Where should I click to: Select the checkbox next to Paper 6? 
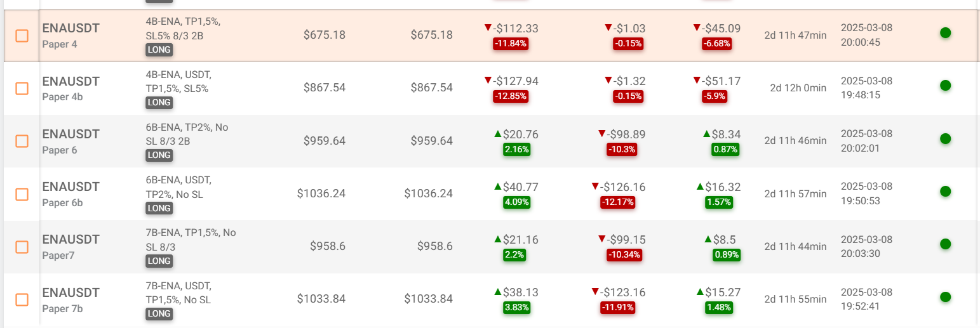(x=22, y=141)
